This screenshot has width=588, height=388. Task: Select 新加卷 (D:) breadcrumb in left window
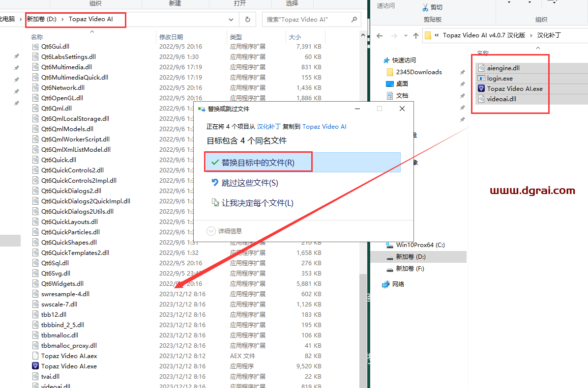coord(42,19)
